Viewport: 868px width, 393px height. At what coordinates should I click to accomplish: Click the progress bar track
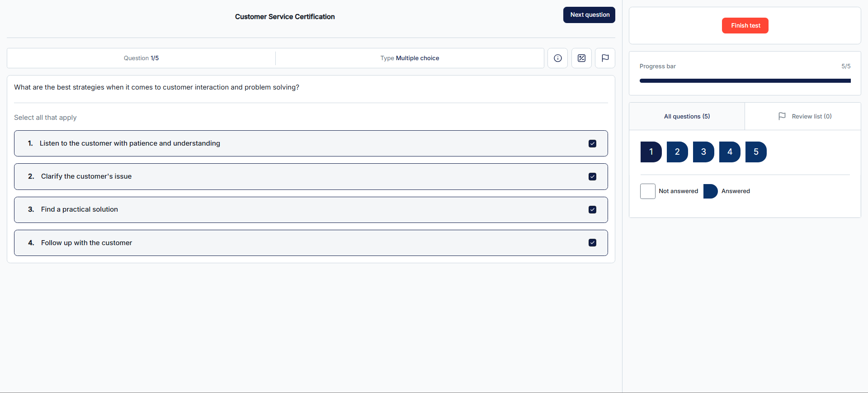click(x=745, y=81)
